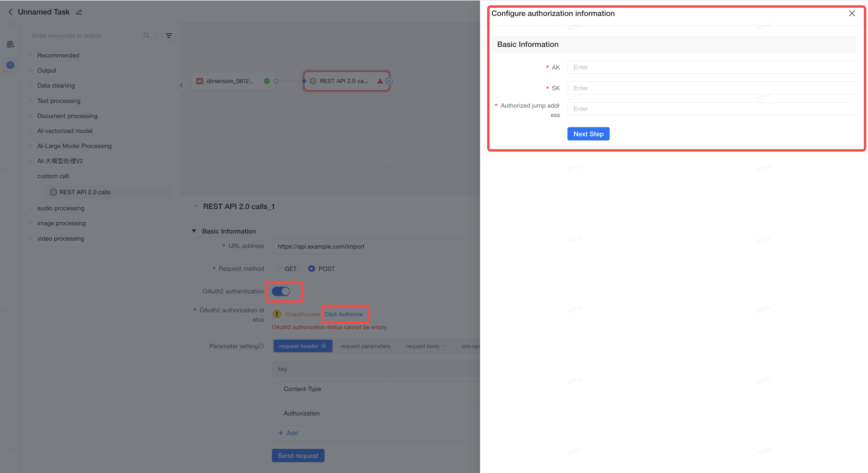Select the POST request method
This screenshot has height=473, width=868.
tap(311, 269)
